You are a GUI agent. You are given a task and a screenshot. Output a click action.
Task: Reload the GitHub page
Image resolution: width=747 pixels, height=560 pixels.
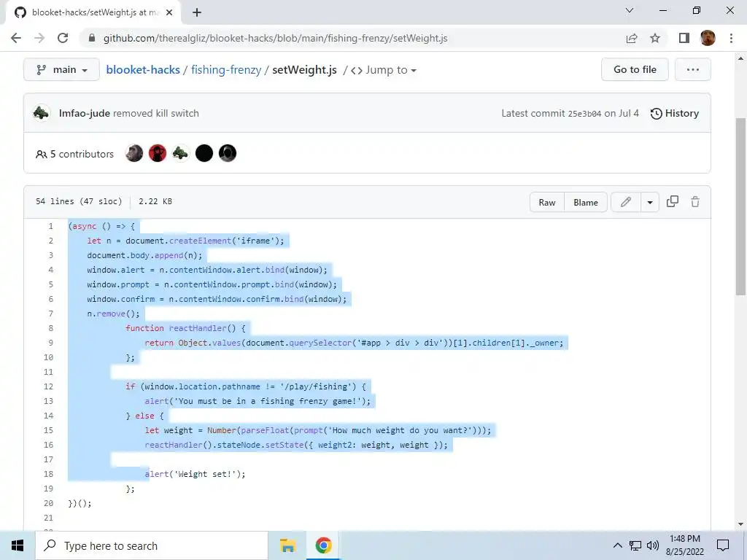(63, 38)
